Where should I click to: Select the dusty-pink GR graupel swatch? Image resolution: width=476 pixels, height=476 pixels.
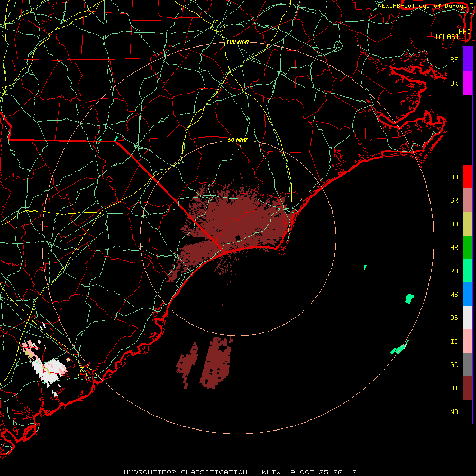click(x=467, y=200)
